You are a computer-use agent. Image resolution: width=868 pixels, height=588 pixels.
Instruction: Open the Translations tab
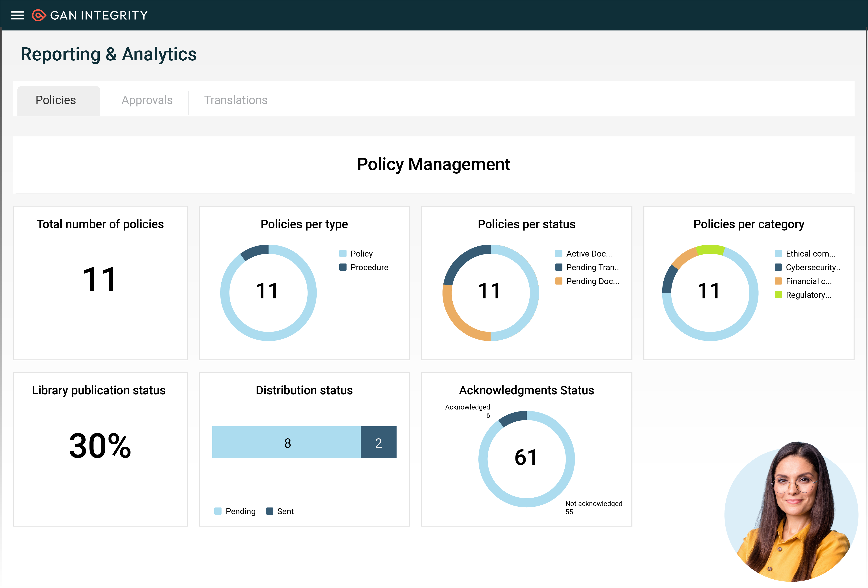point(235,100)
